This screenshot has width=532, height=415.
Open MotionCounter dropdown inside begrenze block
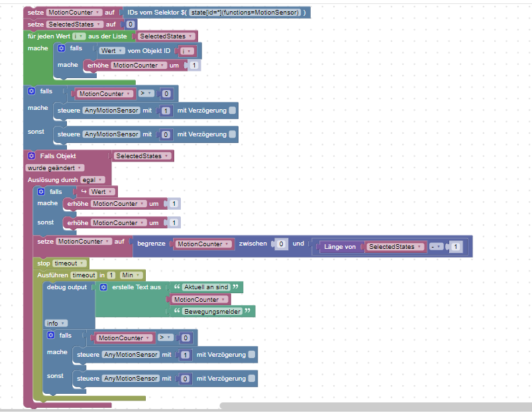(x=203, y=244)
